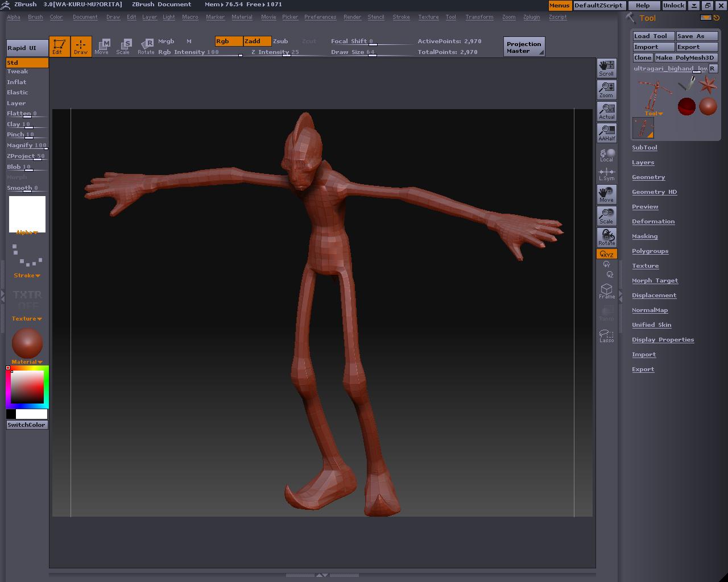Select the AAHalf view icon
The height and width of the screenshot is (582, 728).
coord(606,132)
